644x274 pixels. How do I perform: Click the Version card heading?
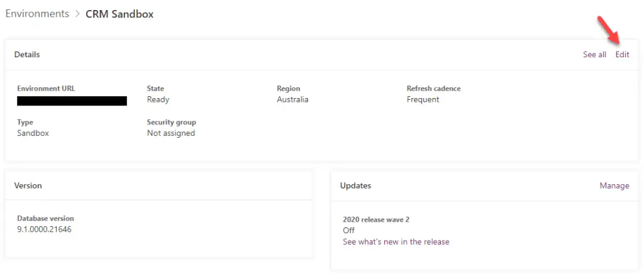pyautogui.click(x=28, y=186)
